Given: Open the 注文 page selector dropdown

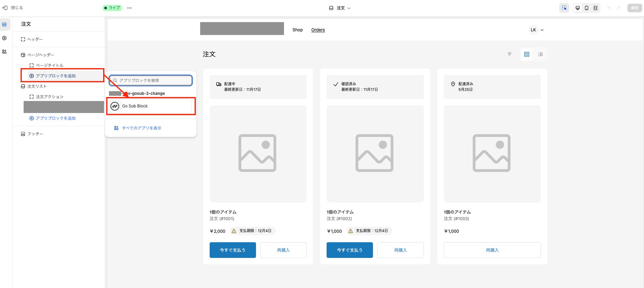Looking at the screenshot, I should (x=340, y=8).
